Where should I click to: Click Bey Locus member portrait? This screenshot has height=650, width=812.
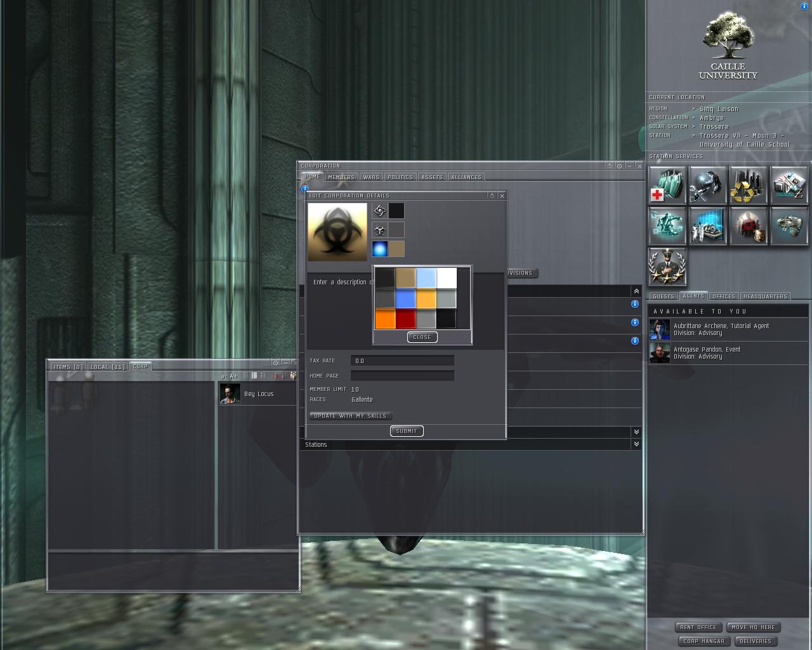(x=230, y=394)
